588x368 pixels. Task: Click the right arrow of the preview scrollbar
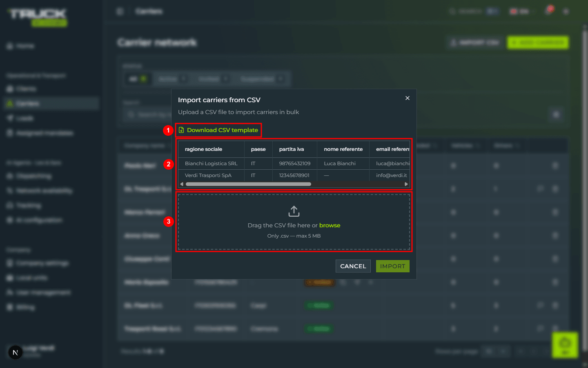coord(406,184)
